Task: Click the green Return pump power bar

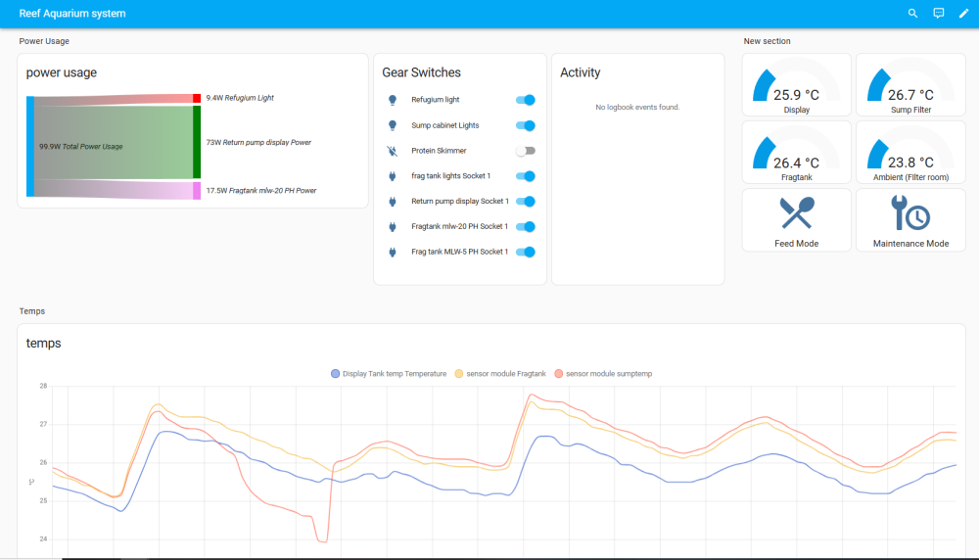Action: tap(197, 142)
